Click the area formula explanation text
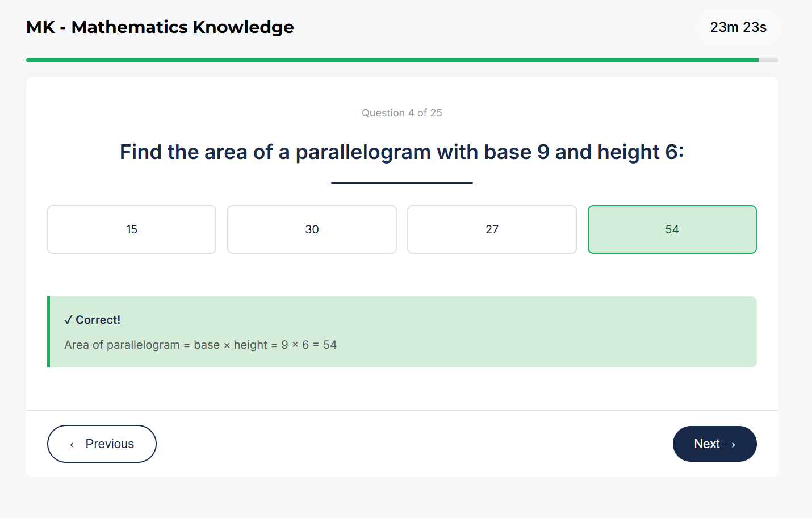This screenshot has height=518, width=812. click(200, 344)
